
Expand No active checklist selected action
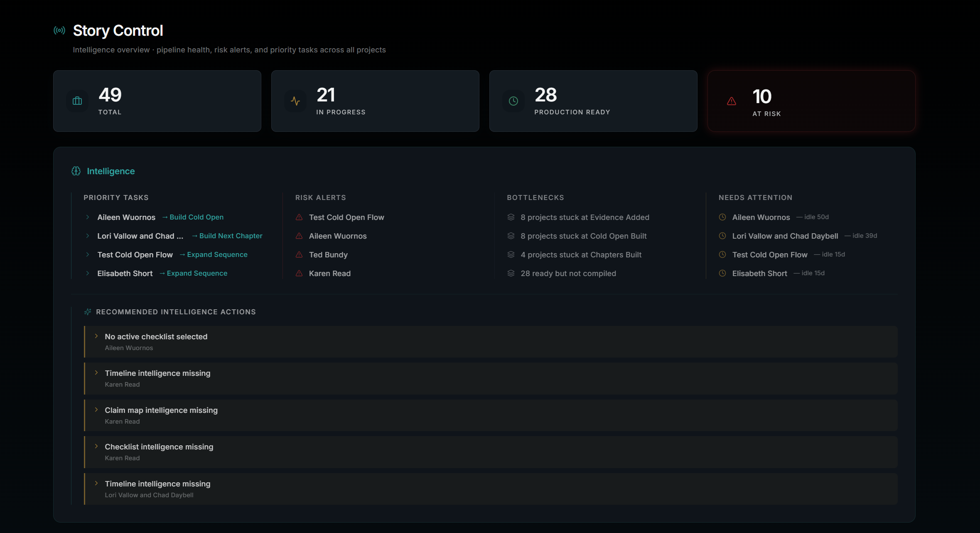pos(96,336)
